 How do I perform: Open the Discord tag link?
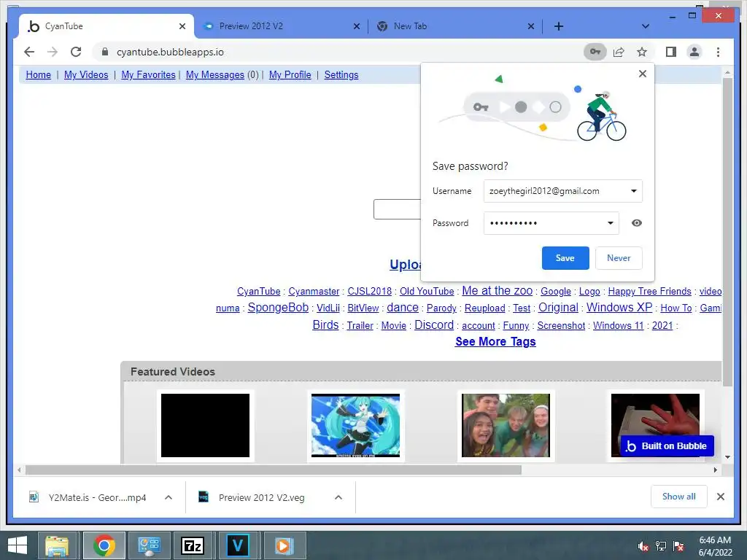[x=434, y=324]
